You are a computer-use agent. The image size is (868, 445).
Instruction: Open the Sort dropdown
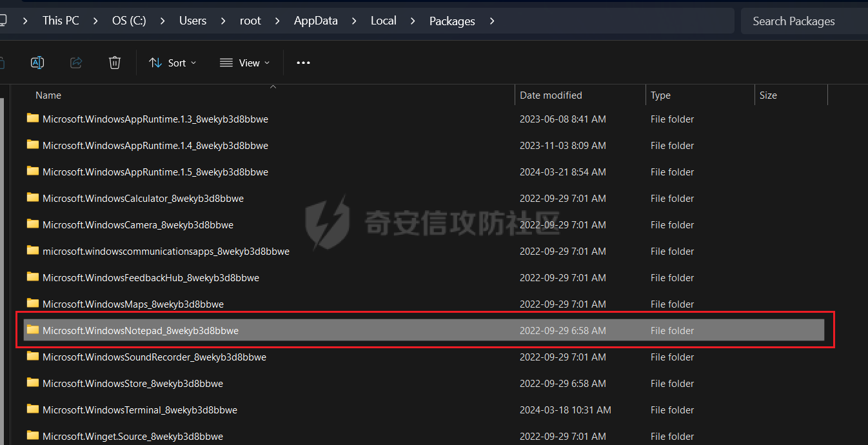(173, 63)
